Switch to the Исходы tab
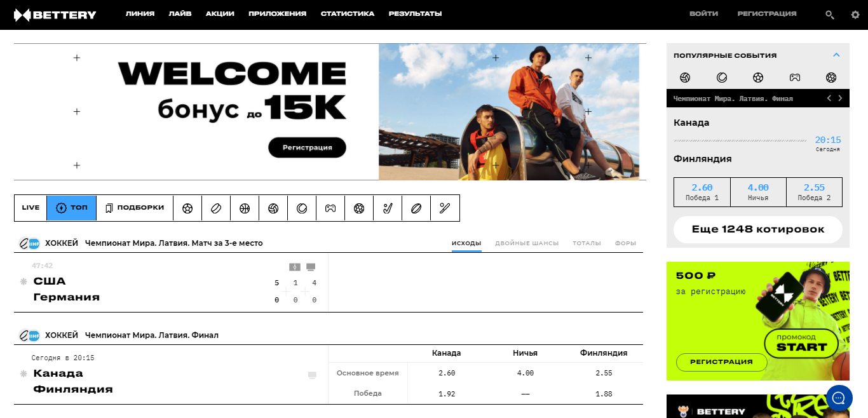The width and height of the screenshot is (868, 418). (x=466, y=243)
